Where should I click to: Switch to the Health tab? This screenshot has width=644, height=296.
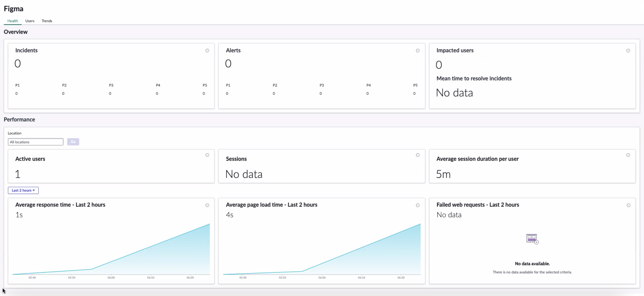(13, 21)
